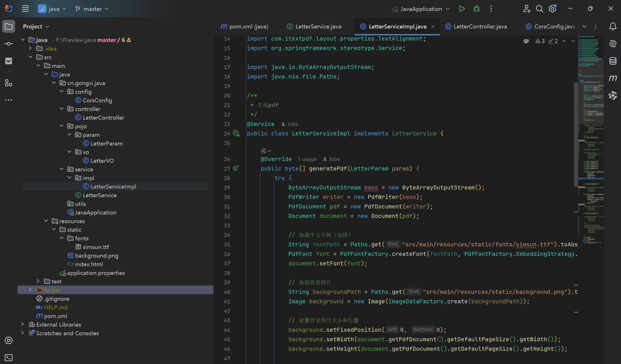Toggle reader mode eye icon in editor
This screenshot has width=621, height=364.
coord(526,41)
